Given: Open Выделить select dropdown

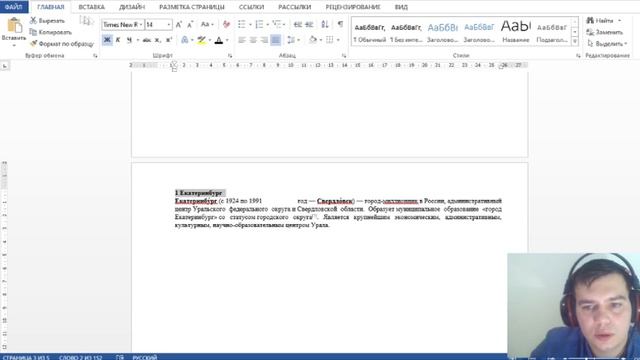Looking at the screenshot, I should pyautogui.click(x=607, y=43).
